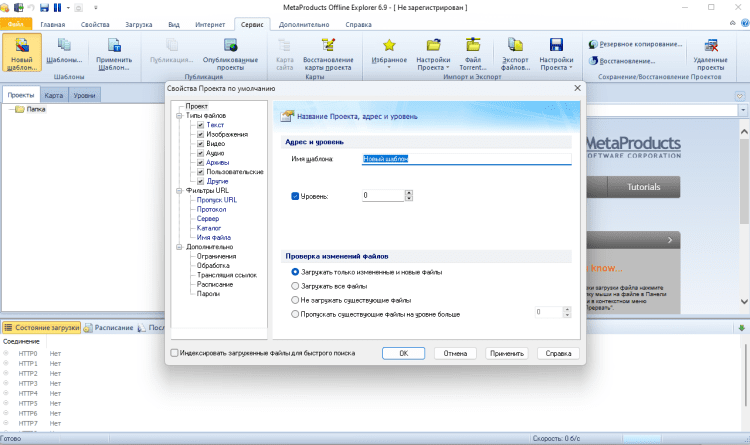Open the Избранное dropdown arrow
The image size is (750, 445).
pyautogui.click(x=389, y=67)
